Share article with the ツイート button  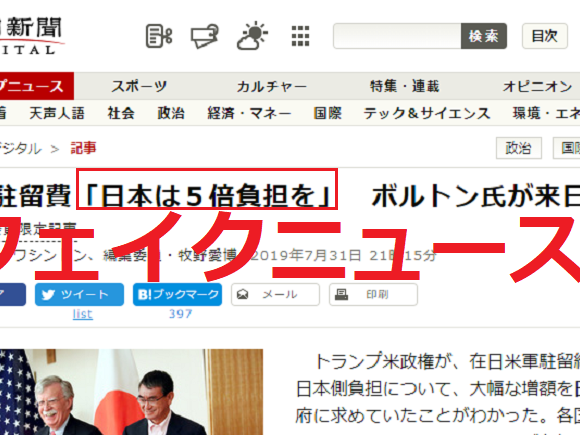point(79,294)
